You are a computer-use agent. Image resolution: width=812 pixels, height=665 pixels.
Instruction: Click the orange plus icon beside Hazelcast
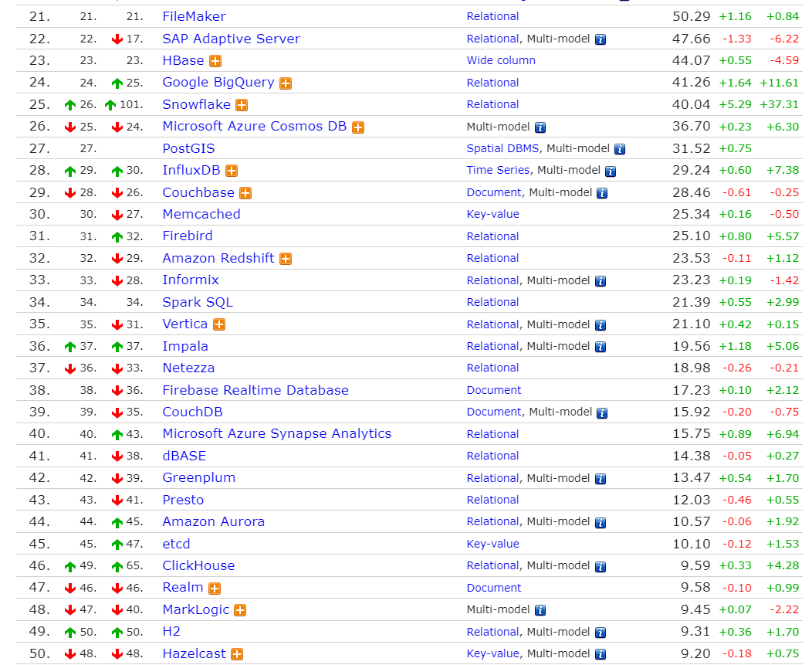point(237,655)
